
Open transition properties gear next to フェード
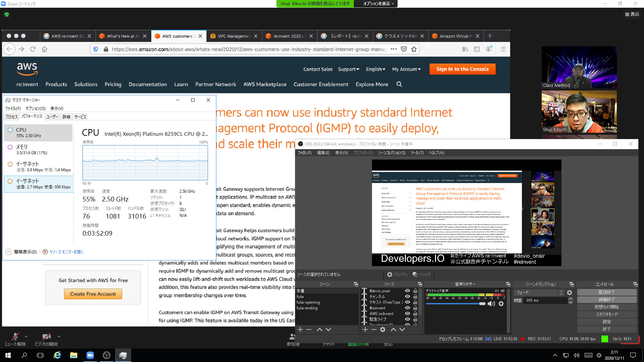[570, 293]
